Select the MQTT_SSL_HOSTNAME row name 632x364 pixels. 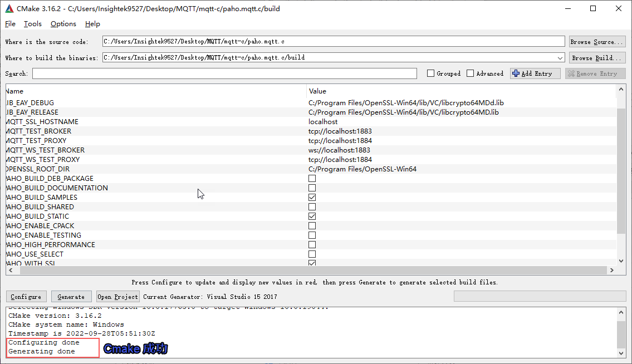point(42,122)
